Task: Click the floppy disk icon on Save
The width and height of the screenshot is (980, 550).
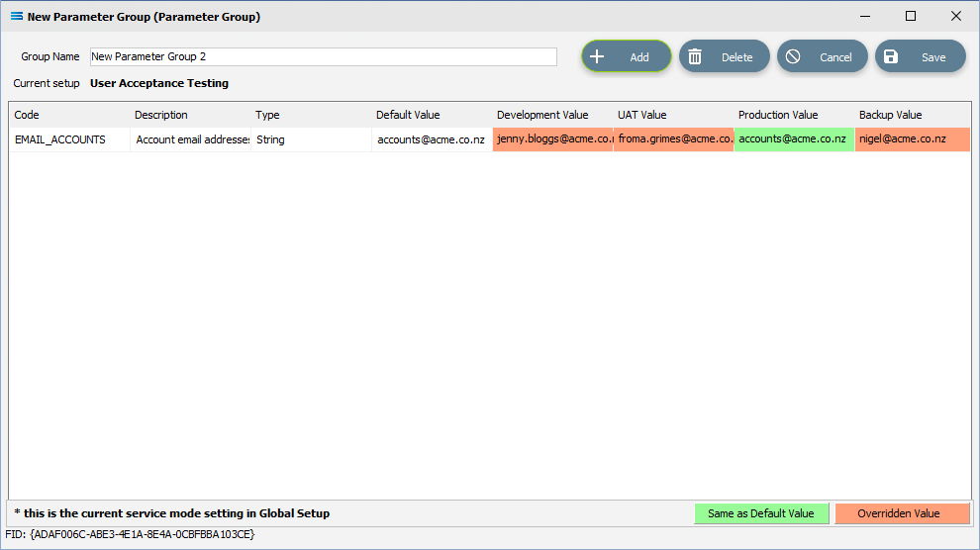Action: pyautogui.click(x=891, y=56)
